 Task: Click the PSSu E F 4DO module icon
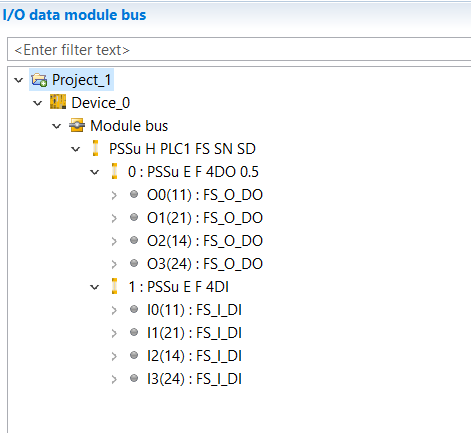tap(114, 171)
